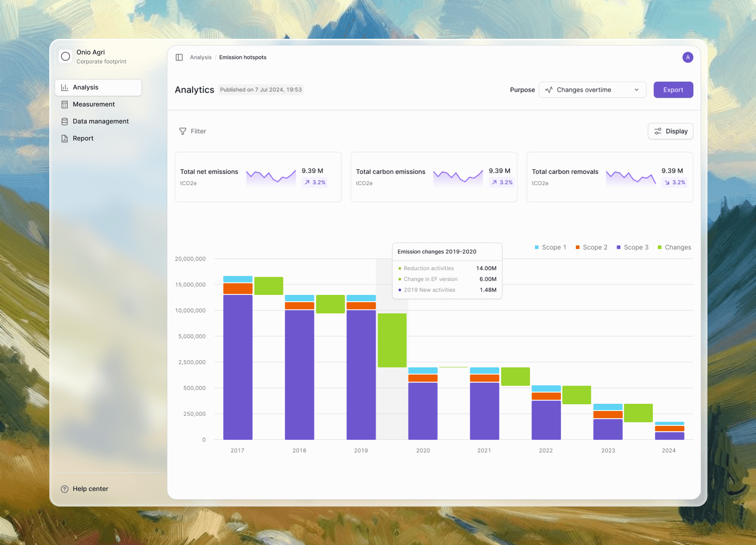Open the user avatar A
The height and width of the screenshot is (545, 756).
pyautogui.click(x=688, y=57)
